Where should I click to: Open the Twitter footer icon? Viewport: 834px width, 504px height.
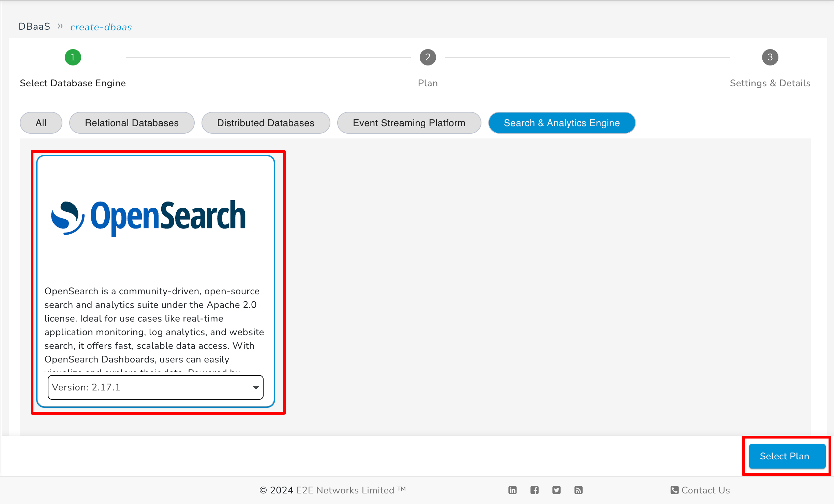pyautogui.click(x=556, y=490)
